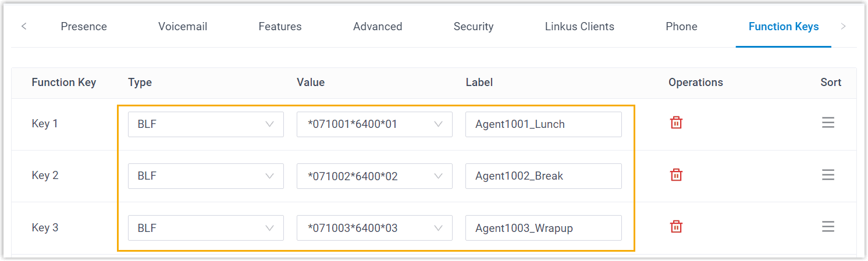Viewport: 868px width, 261px height.
Task: Show previous tabs with the left arrow
Action: [24, 26]
